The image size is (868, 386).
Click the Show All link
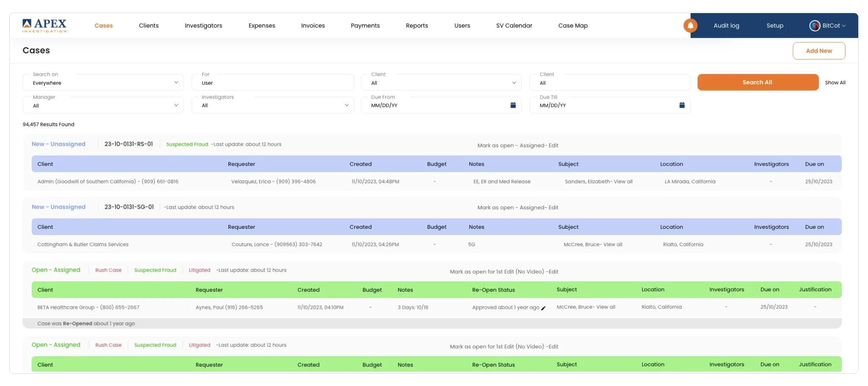coord(835,83)
